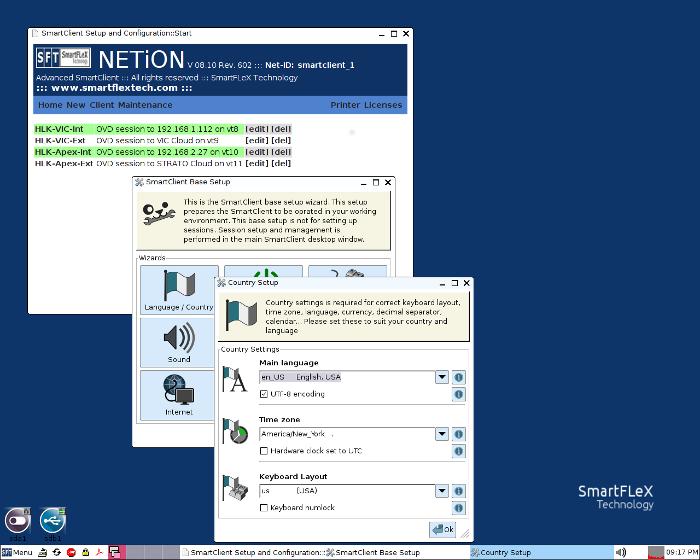This screenshot has height=560, width=700.
Task: Open the SFT Menu in taskbar
Action: [17, 552]
